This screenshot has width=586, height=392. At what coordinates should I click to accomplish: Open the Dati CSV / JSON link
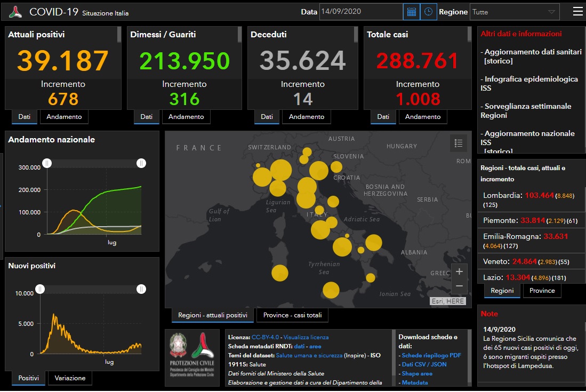tap(424, 364)
